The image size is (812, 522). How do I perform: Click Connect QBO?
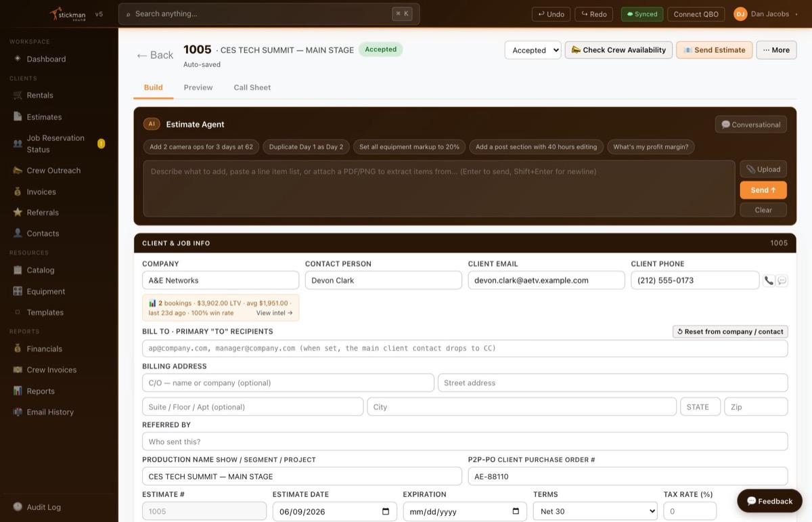(696, 14)
